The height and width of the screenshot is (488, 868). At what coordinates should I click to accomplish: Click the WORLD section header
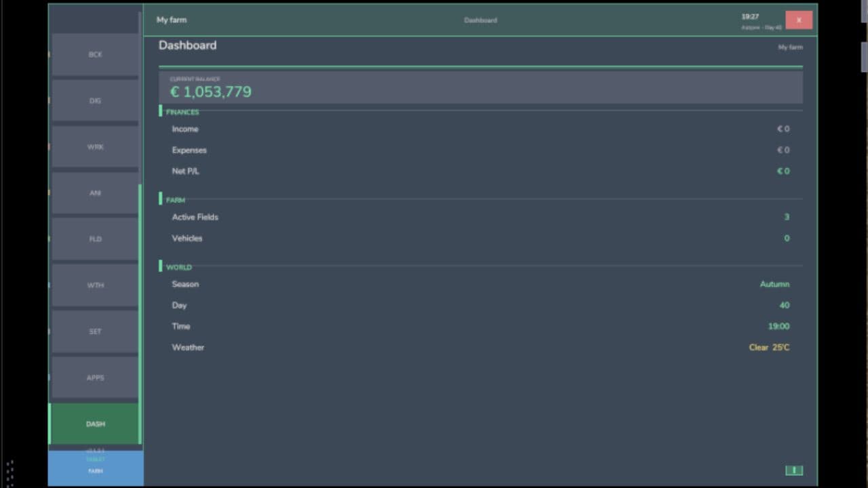(179, 267)
